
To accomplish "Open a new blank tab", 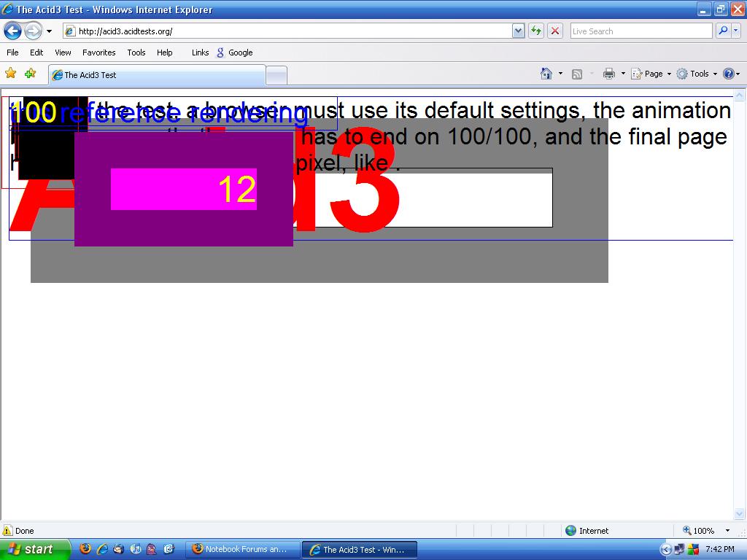I will tap(276, 75).
